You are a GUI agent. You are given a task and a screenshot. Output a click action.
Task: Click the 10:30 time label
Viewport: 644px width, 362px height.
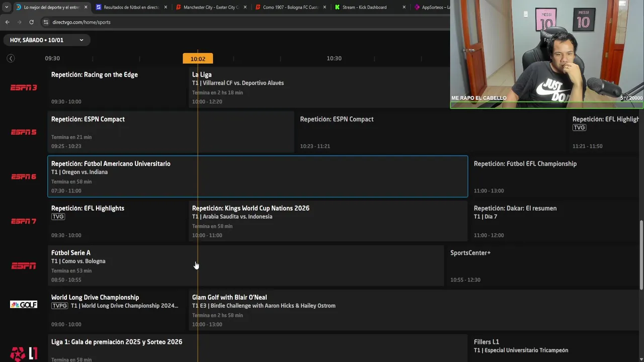click(x=334, y=58)
